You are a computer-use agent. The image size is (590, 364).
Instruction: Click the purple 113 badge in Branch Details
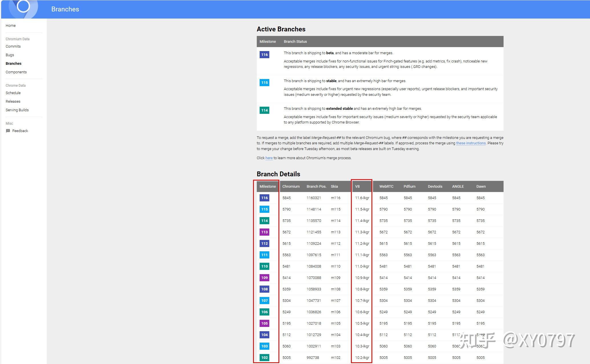264,232
